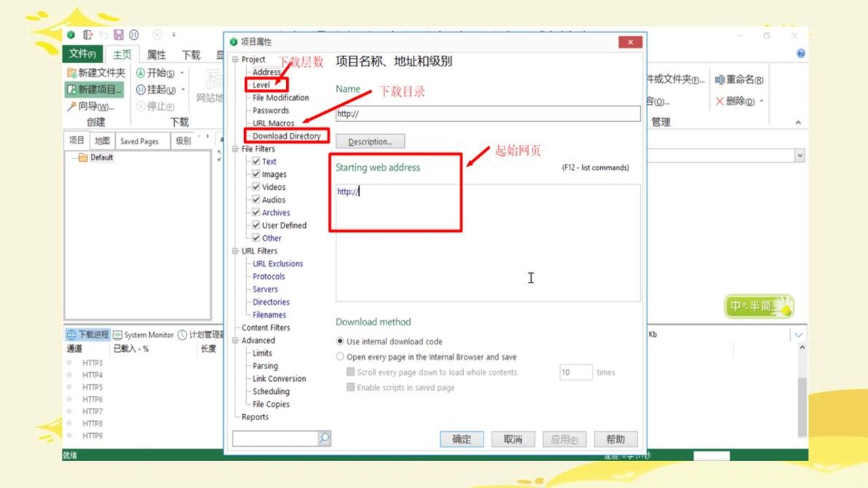Confirm with the 确定 button

coord(462,439)
